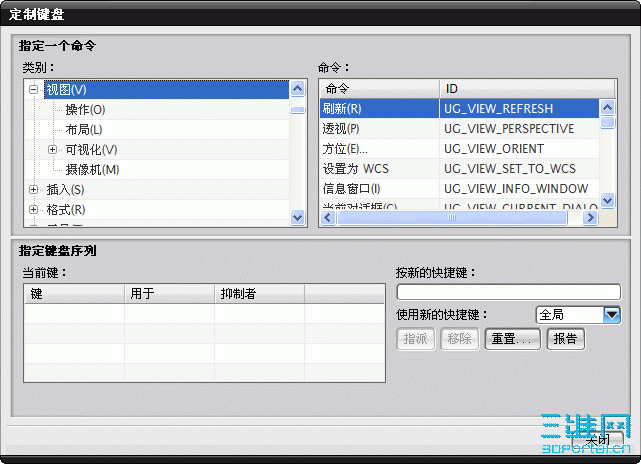Expand the 格式(R) category node
Viewport: 641px width, 464px height.
click(34, 210)
